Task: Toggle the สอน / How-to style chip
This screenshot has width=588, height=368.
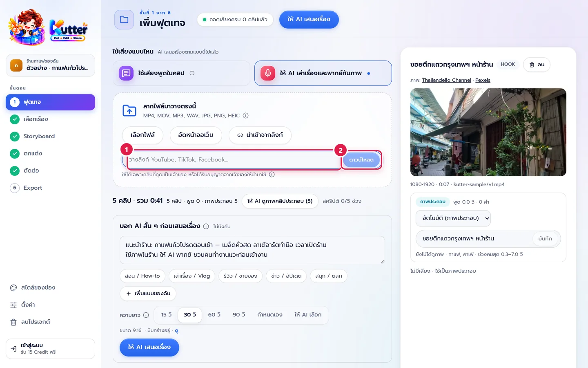Action: point(143,276)
